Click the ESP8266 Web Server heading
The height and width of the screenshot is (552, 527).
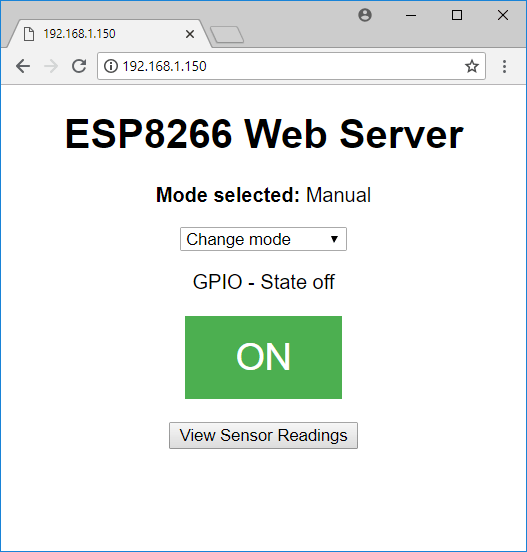tap(264, 134)
